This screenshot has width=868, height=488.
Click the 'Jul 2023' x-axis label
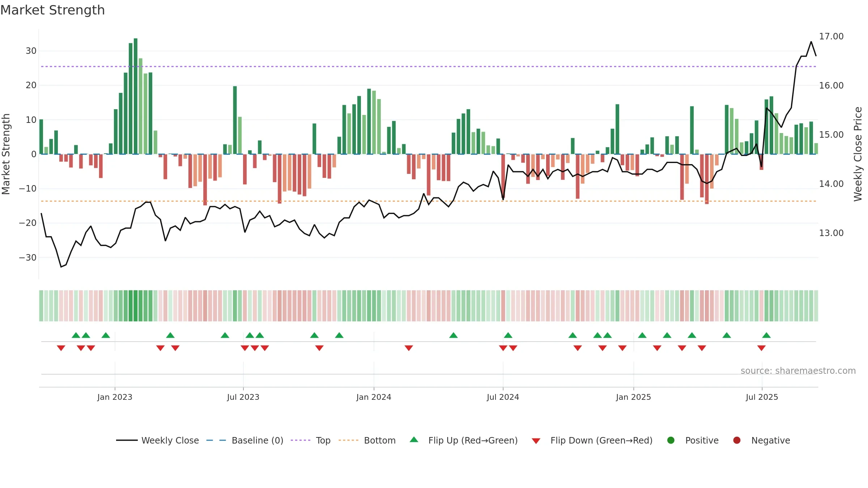[x=243, y=397]
